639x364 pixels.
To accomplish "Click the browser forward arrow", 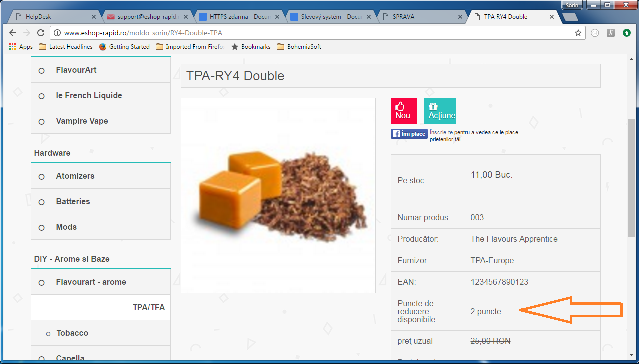I will coord(27,33).
